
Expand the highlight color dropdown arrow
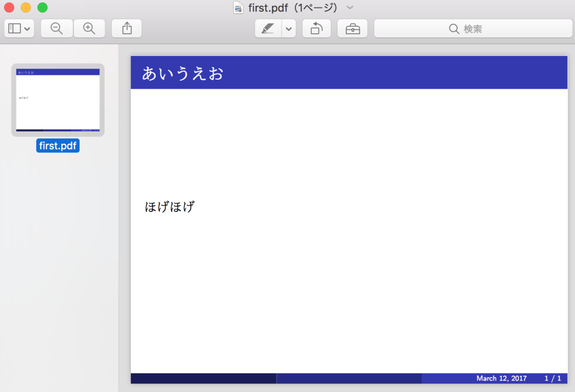[x=289, y=28]
